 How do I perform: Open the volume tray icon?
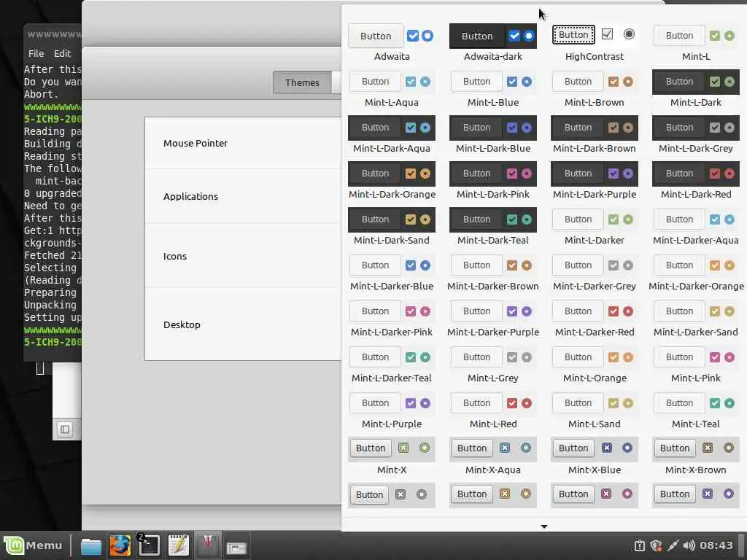coord(689,545)
